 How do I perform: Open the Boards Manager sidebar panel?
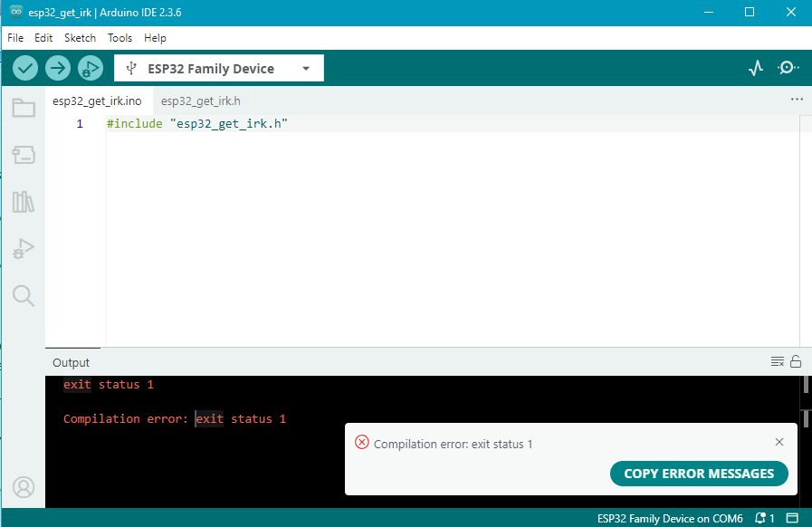24,155
